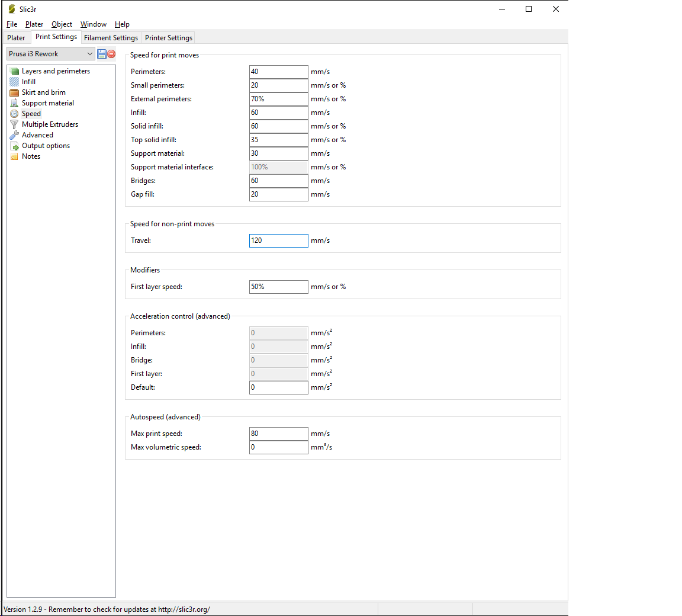Screen dimensions: 682x616
Task: Click the Notes icon in sidebar
Action: (14, 156)
